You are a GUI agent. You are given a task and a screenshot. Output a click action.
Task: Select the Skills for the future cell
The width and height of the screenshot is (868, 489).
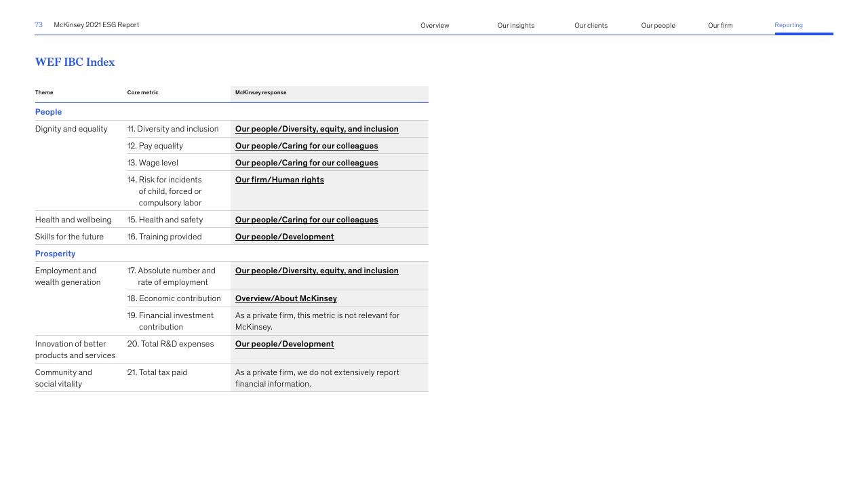pyautogui.click(x=69, y=237)
